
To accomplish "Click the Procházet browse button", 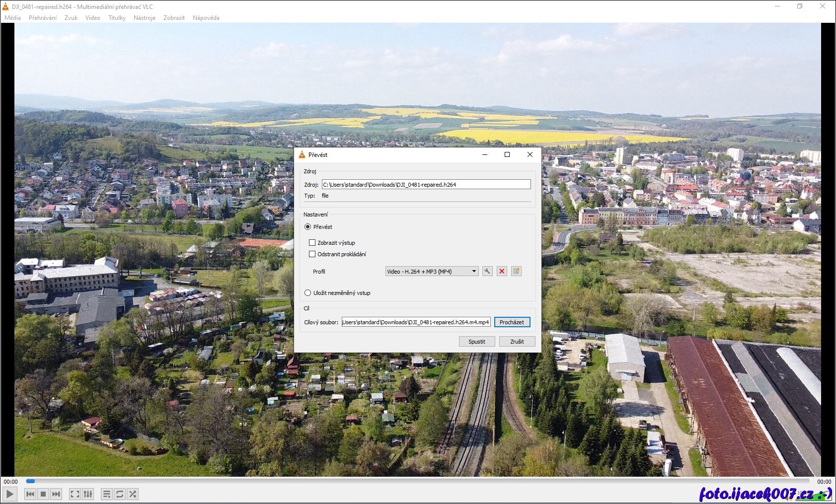I will (512, 322).
